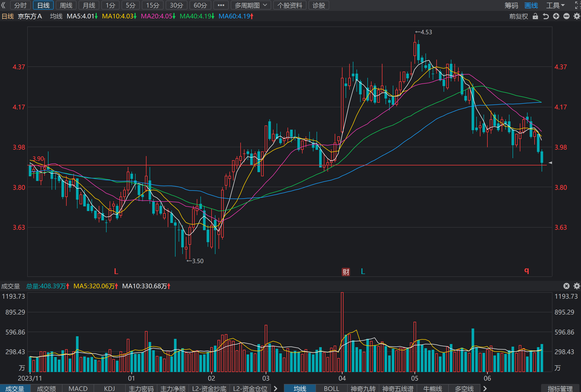This screenshot has width=581, height=392.
Task: Select 成交量 indicator tab
Action: [x=15, y=388]
